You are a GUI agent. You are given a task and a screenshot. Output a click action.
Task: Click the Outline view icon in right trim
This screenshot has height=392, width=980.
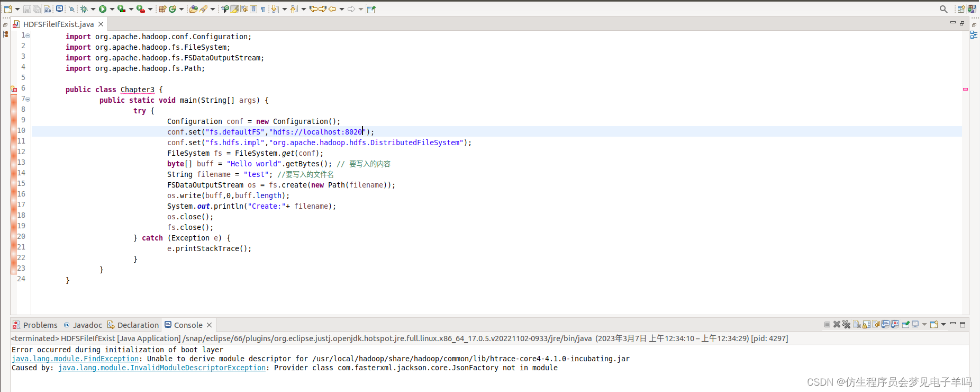coord(974,35)
